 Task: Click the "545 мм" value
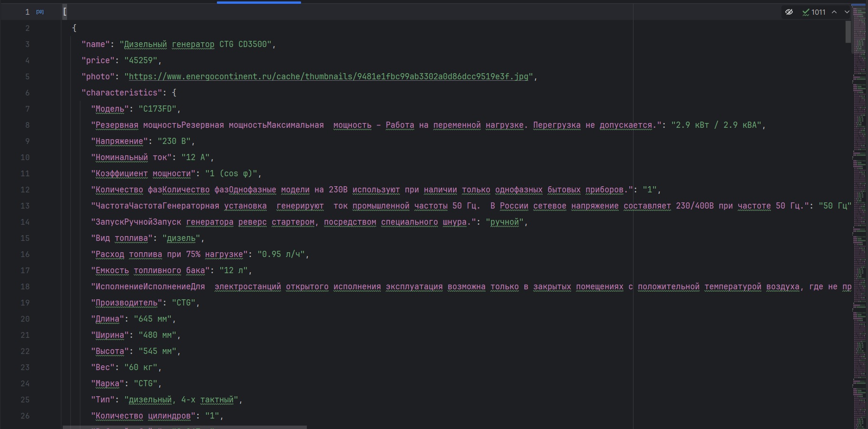click(157, 351)
